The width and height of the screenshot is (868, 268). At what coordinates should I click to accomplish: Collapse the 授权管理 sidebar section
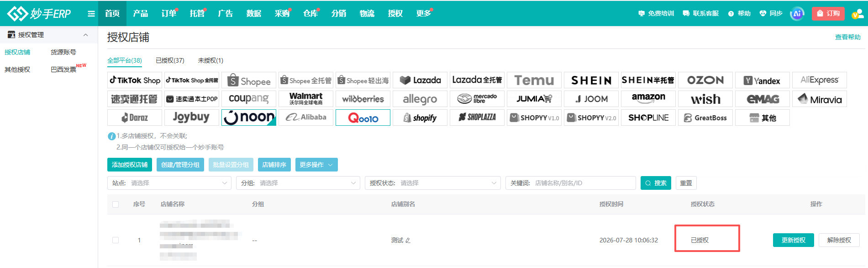click(x=85, y=35)
